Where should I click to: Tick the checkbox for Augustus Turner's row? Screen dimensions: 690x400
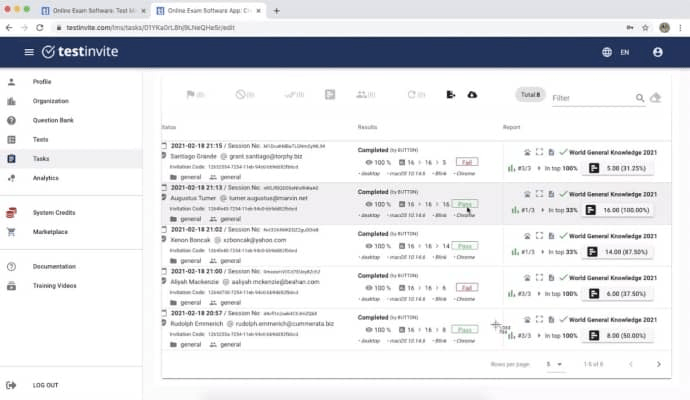(x=164, y=187)
